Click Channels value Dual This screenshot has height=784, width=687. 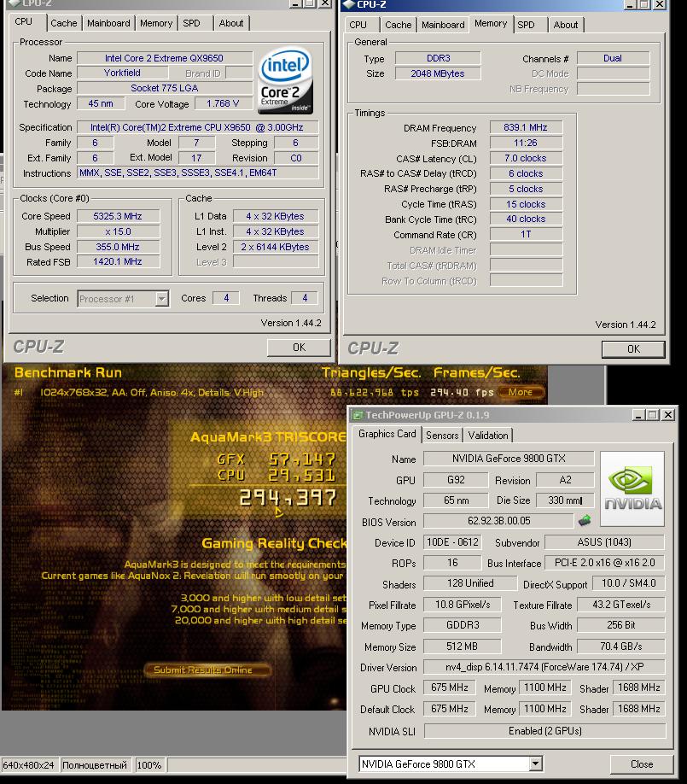[x=613, y=58]
